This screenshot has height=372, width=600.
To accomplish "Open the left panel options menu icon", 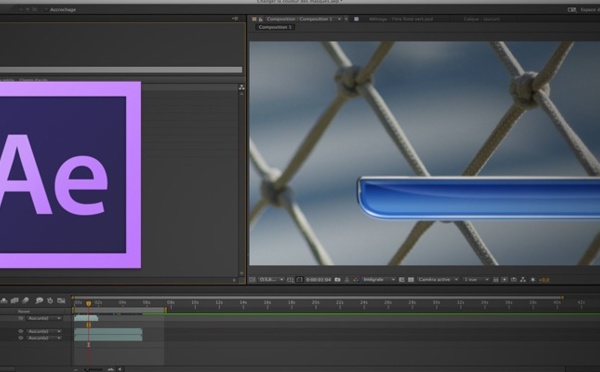I will [x=235, y=19].
